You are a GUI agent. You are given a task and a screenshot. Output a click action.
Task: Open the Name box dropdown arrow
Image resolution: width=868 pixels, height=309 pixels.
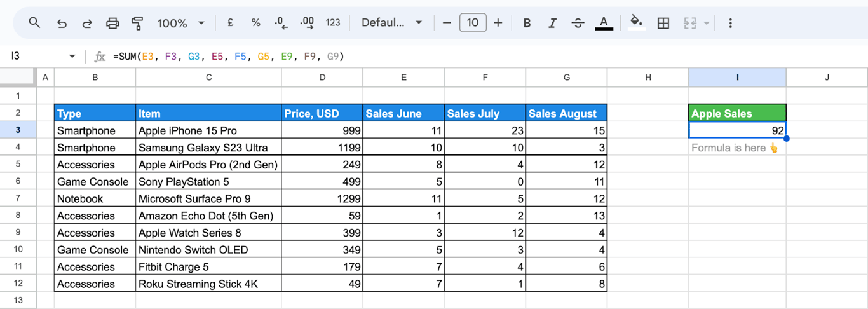coord(72,57)
